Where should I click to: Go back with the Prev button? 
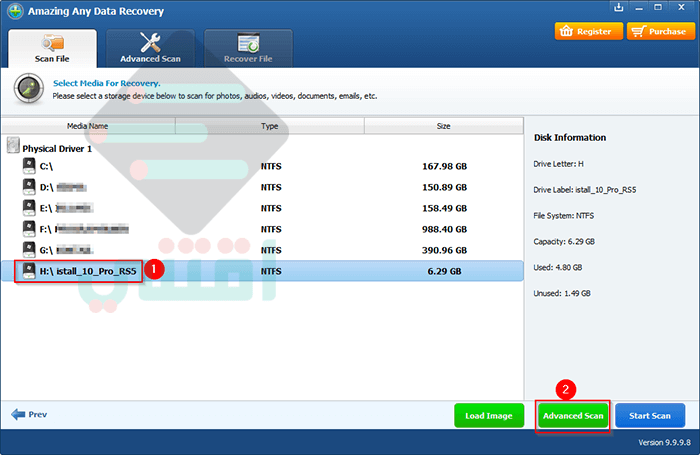coord(29,415)
